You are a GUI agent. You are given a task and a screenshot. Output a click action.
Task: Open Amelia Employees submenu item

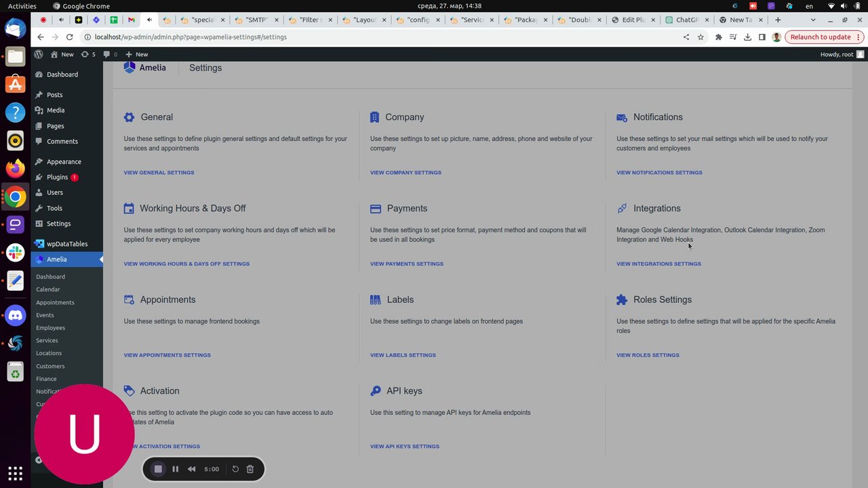(51, 328)
